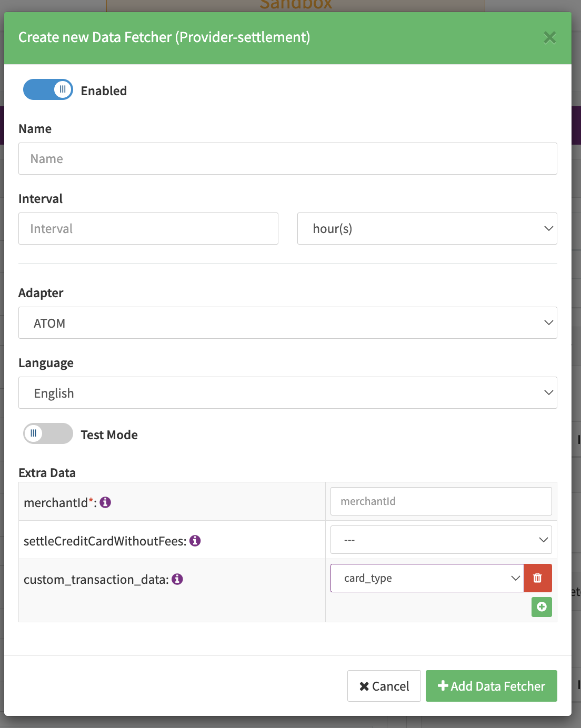Click the Cancel button
Image resolution: width=581 pixels, height=728 pixels.
(384, 686)
